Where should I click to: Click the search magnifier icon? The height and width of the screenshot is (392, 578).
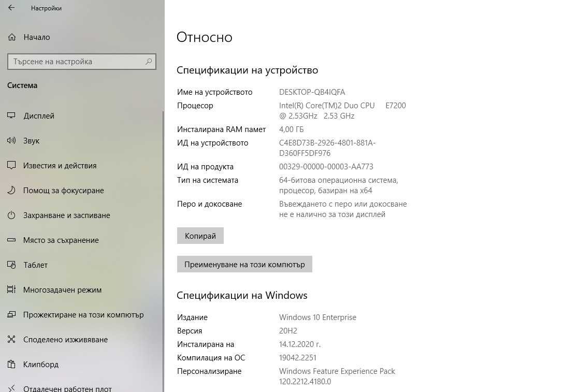coord(149,62)
